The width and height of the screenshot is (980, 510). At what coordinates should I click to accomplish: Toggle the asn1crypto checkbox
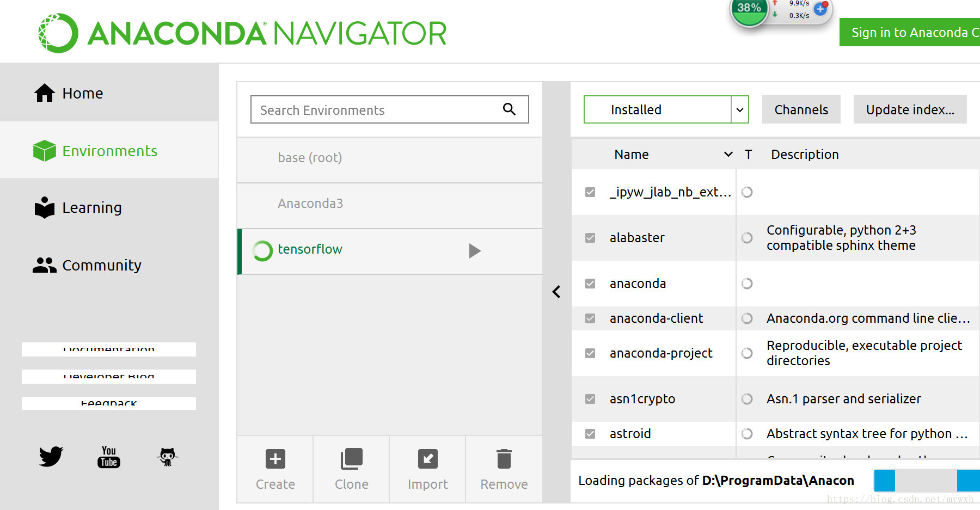coord(590,399)
